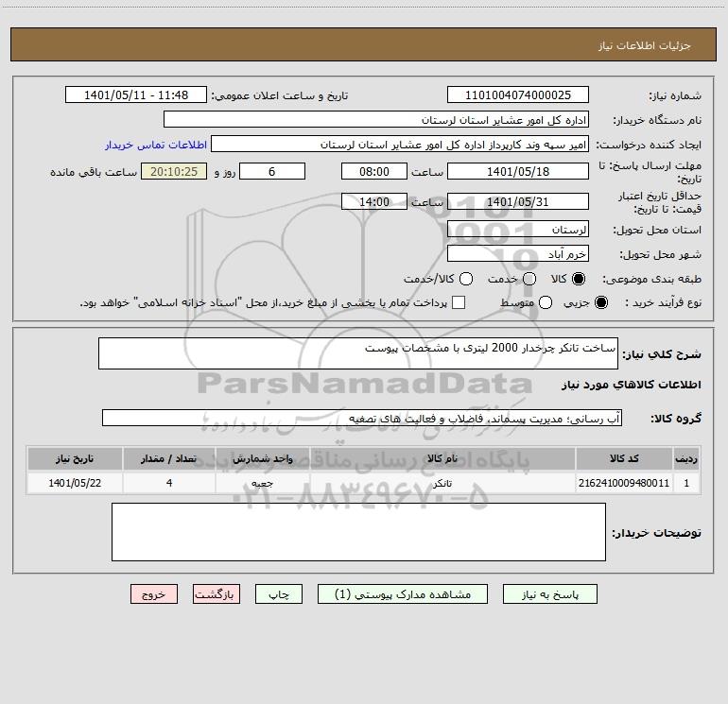The height and width of the screenshot is (704, 728).
Task: Click the پاسخ به نیاز button
Action: (x=549, y=594)
